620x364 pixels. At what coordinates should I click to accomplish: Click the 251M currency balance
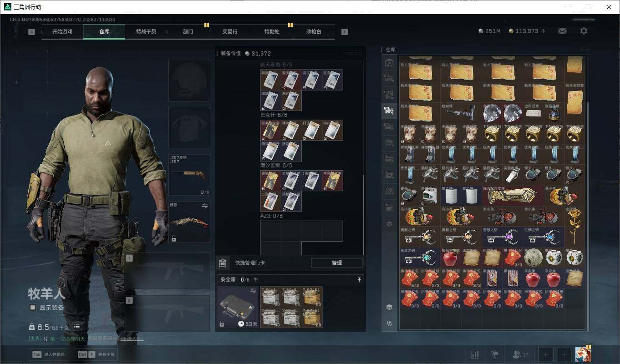(489, 31)
